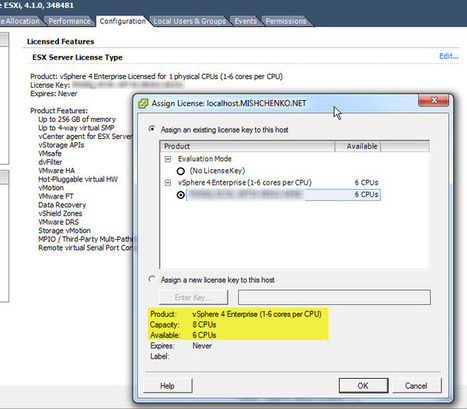Screen dimensions: 467x409
Task: Choose the (No License Key) evaluation option
Action: pyautogui.click(x=180, y=171)
